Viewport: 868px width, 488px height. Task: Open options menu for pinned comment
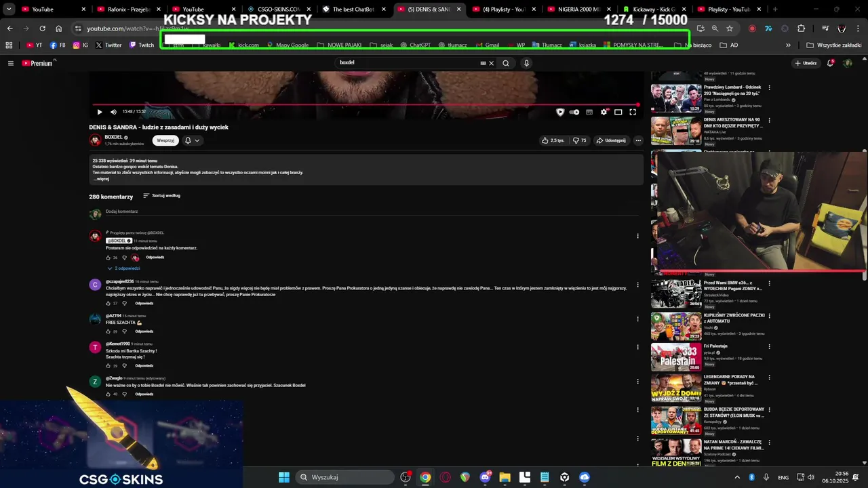click(x=637, y=236)
